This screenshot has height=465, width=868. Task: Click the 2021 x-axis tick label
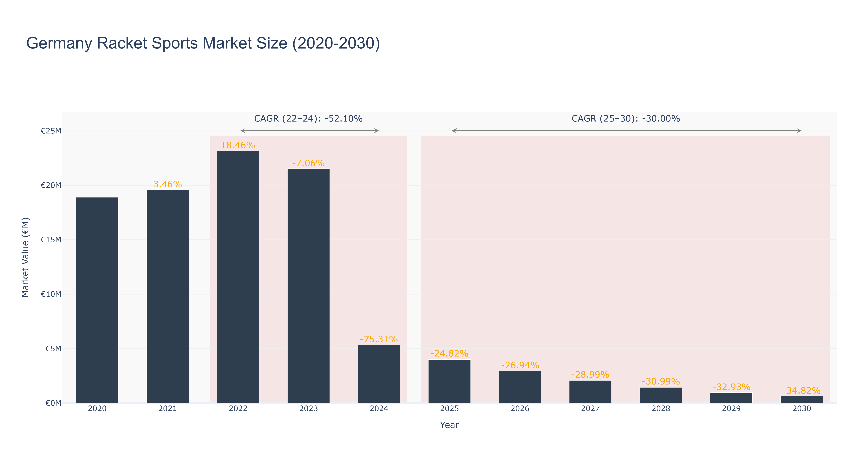click(167, 409)
